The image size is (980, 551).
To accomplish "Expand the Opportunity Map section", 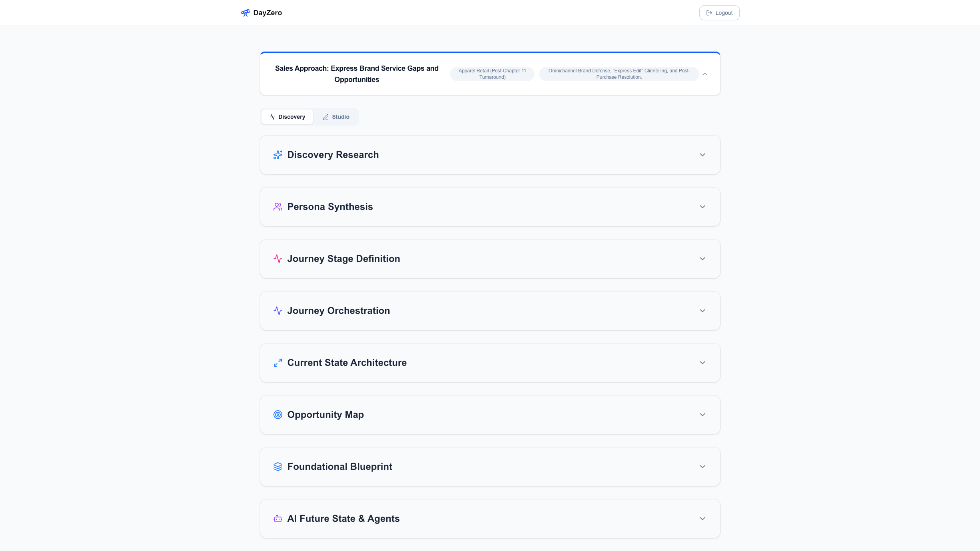I will pyautogui.click(x=703, y=415).
